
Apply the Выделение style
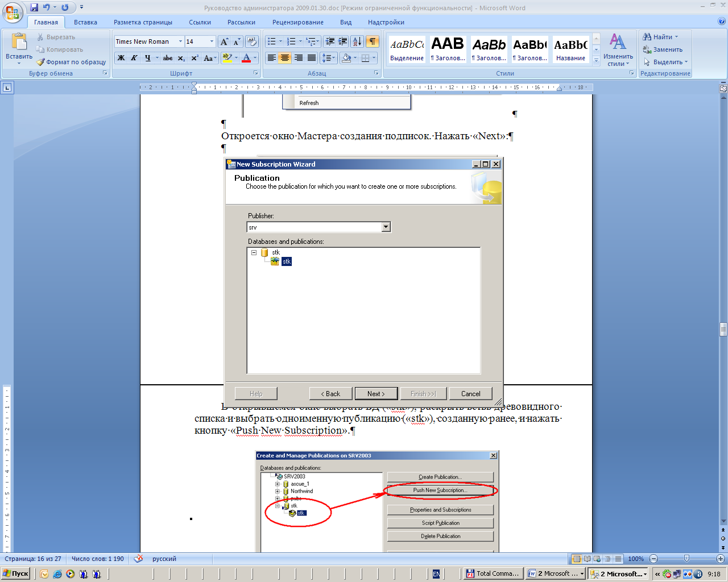[x=407, y=49]
